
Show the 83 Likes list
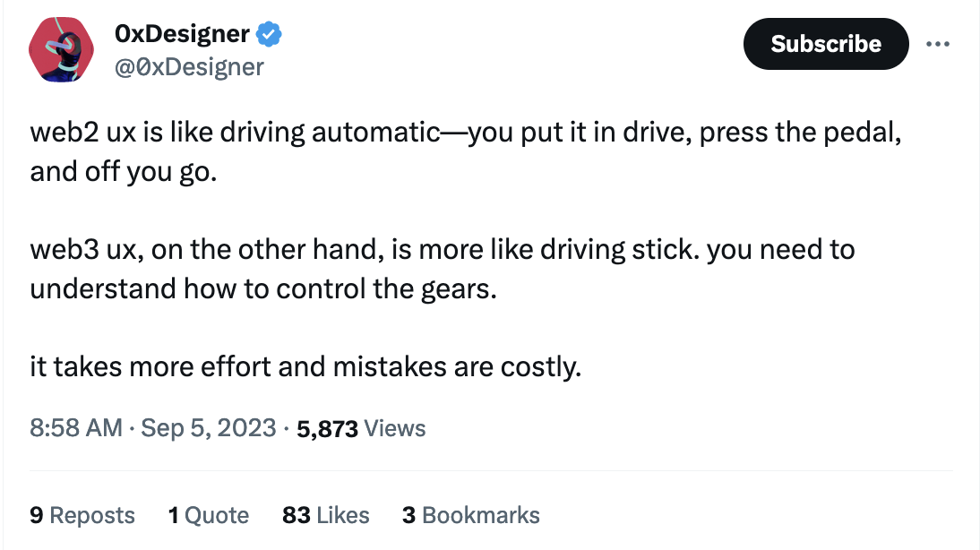(325, 515)
